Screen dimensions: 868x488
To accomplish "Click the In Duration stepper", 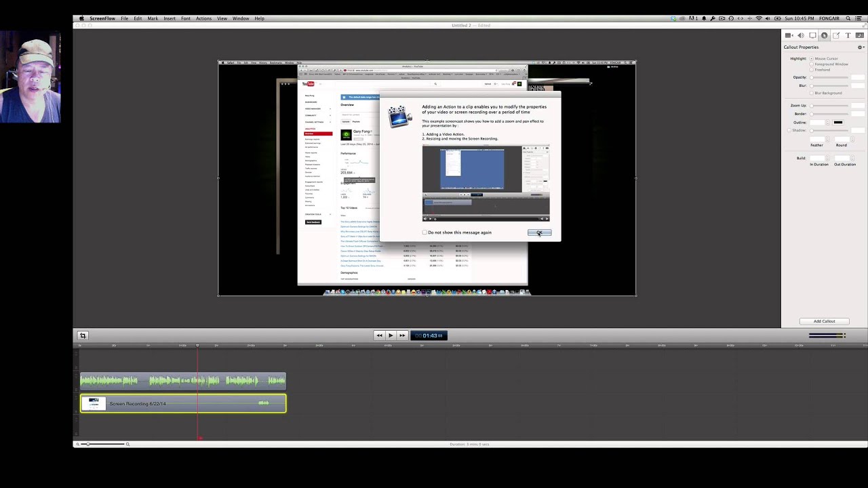I will click(827, 158).
